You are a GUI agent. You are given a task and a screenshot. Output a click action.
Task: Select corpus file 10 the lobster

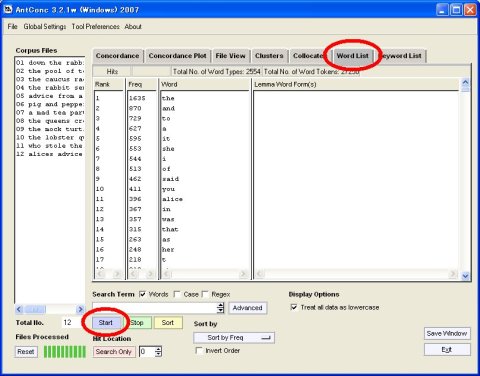coord(50,138)
